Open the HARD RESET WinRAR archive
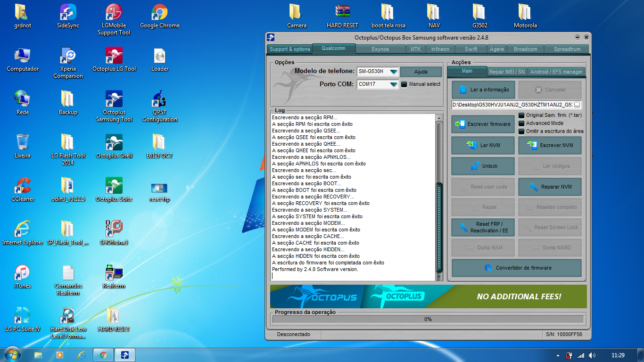 click(x=343, y=16)
